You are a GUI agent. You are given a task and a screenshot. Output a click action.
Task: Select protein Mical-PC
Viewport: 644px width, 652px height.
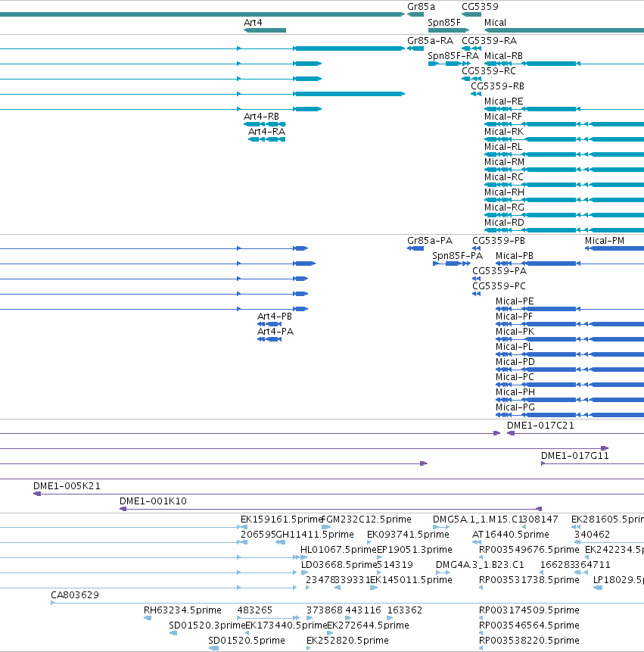pos(515,377)
